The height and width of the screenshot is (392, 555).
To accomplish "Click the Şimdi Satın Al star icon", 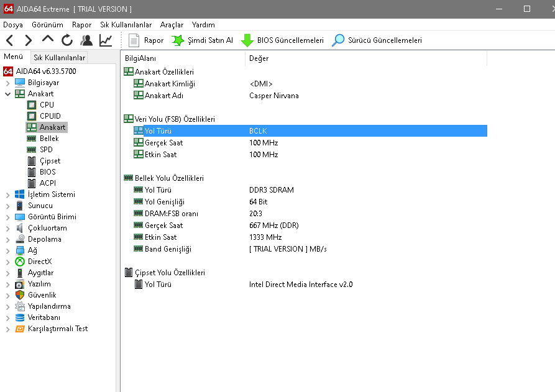I will pyautogui.click(x=178, y=40).
